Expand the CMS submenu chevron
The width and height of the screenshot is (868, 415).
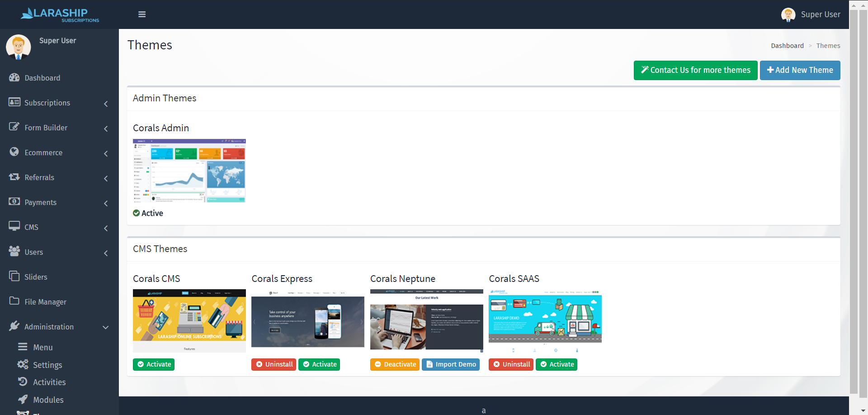coord(106,228)
